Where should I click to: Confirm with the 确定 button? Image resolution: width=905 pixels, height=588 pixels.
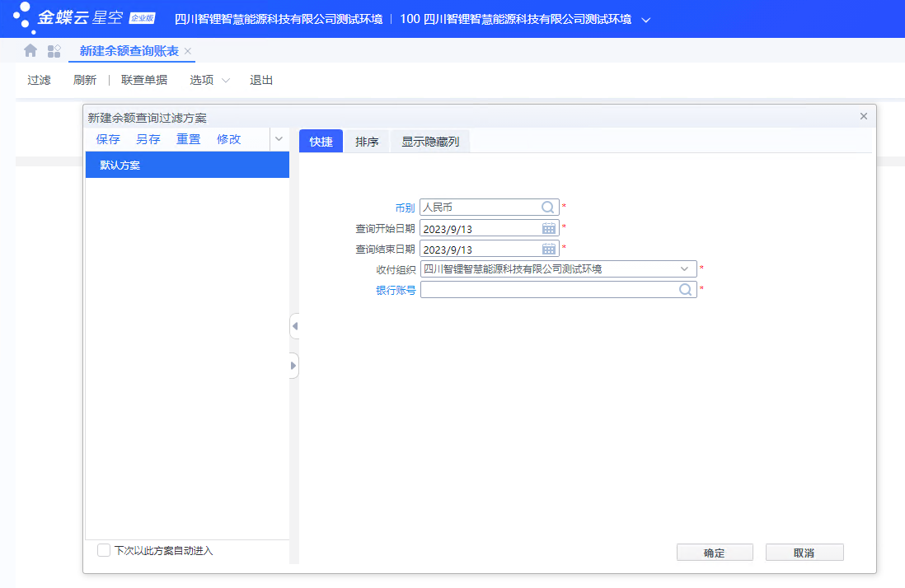[715, 553]
